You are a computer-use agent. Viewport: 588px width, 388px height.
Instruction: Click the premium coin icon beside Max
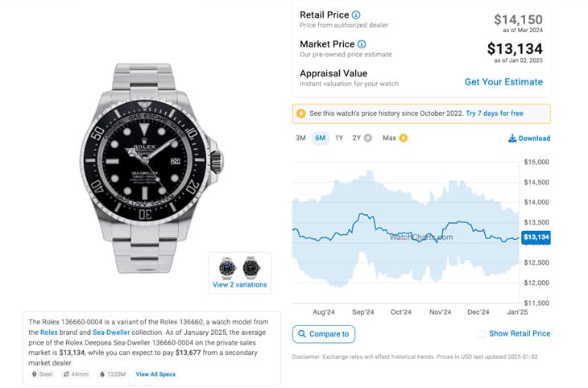click(404, 138)
